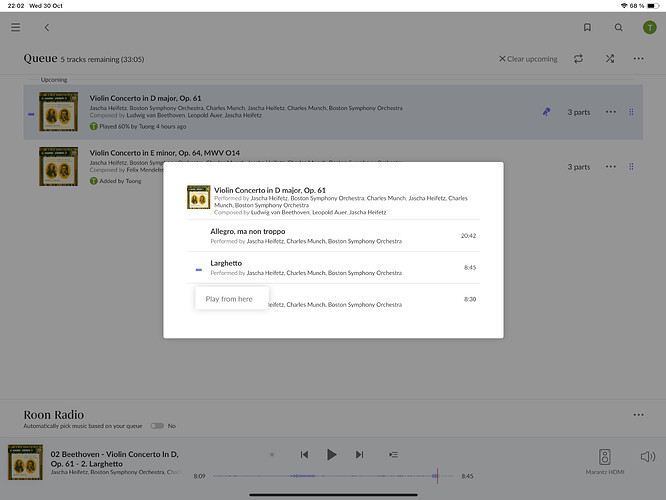Click the playhead marker near 8:45

437,476
